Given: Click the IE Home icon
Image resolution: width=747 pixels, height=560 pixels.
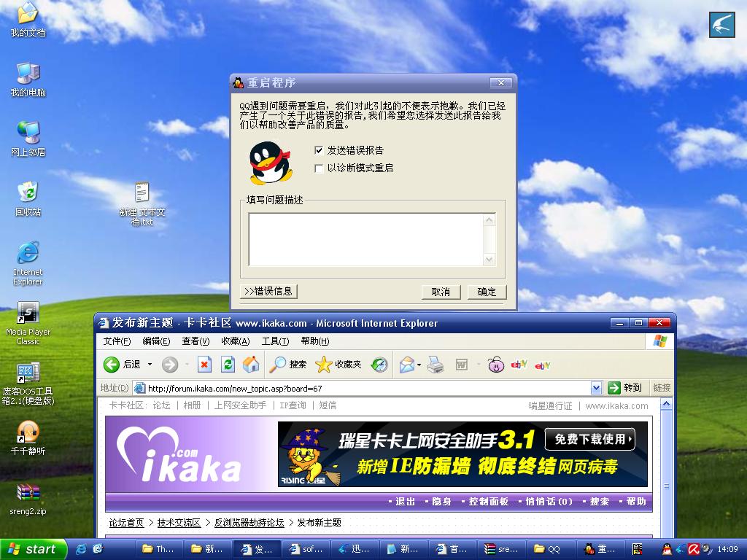Looking at the screenshot, I should pos(251,365).
